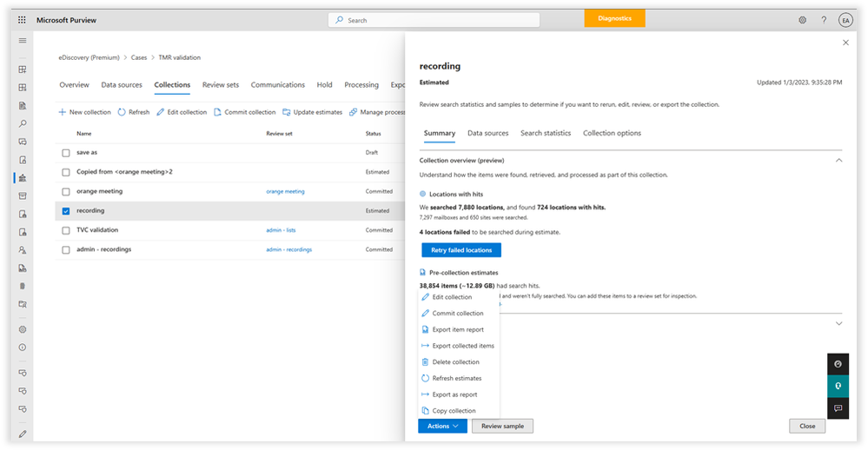Open the Hold tab
Viewport: 868px width, 450px height.
[324, 84]
